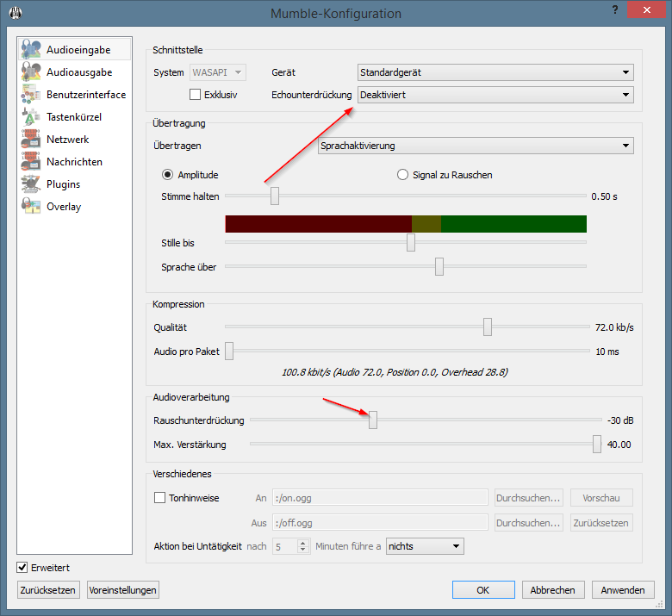Select Signal zu Rauschen radio button
The width and height of the screenshot is (672, 616).
tap(402, 175)
